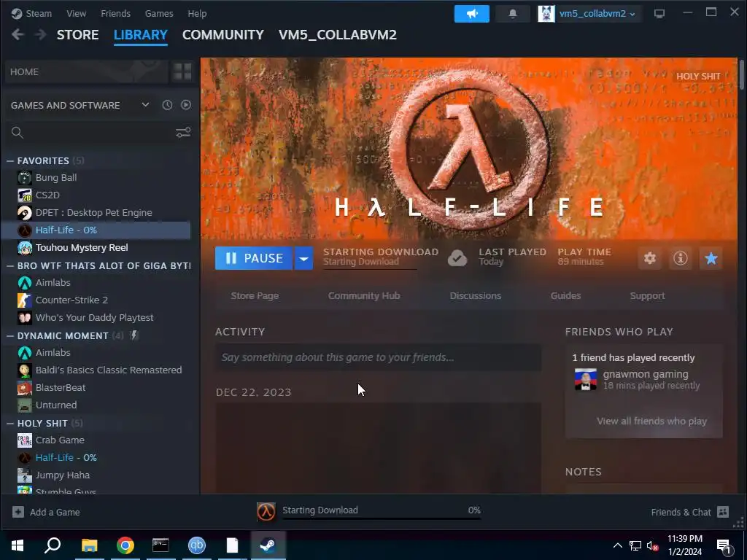Toggle the ready-to-play filter icon
747x560 pixels.
tap(186, 105)
